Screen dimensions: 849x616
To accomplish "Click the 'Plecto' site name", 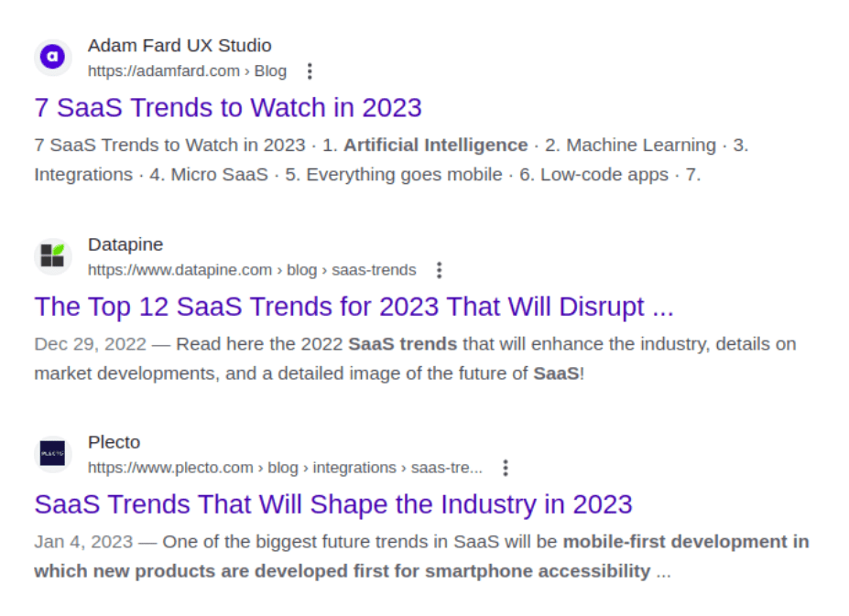I will tap(114, 442).
